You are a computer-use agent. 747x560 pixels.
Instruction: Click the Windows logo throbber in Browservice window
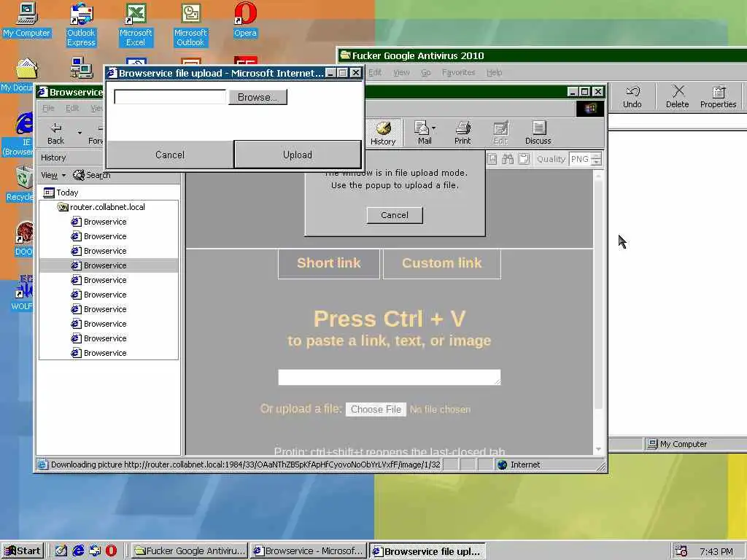(x=590, y=109)
